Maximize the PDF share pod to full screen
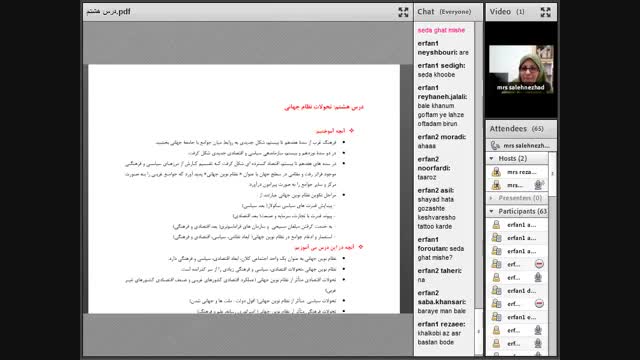The width and height of the screenshot is (640, 360). pyautogui.click(x=403, y=12)
